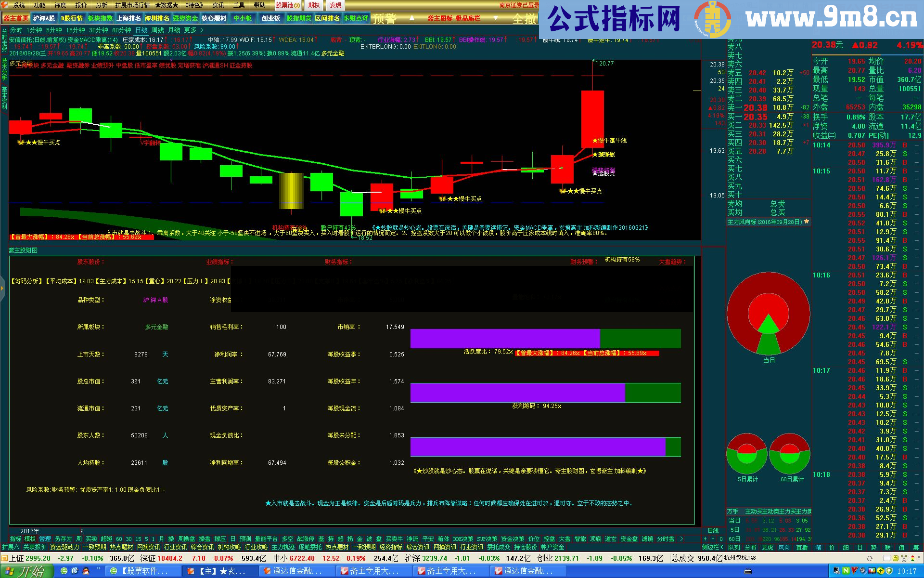The image size is (924, 578).
Task: Switch to the 龙虎 tab
Action: (x=767, y=547)
